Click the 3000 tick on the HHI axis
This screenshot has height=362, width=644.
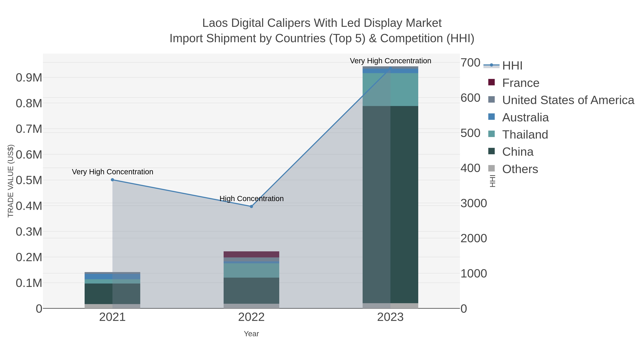pyautogui.click(x=474, y=203)
